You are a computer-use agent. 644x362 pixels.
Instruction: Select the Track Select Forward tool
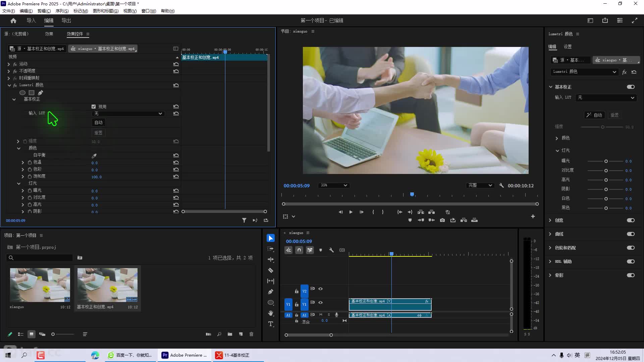tap(271, 249)
